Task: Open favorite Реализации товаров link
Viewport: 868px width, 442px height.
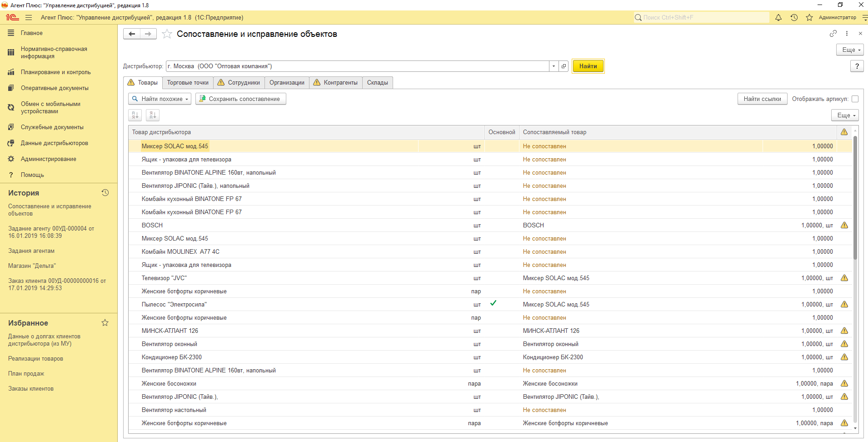Action: tap(35, 358)
